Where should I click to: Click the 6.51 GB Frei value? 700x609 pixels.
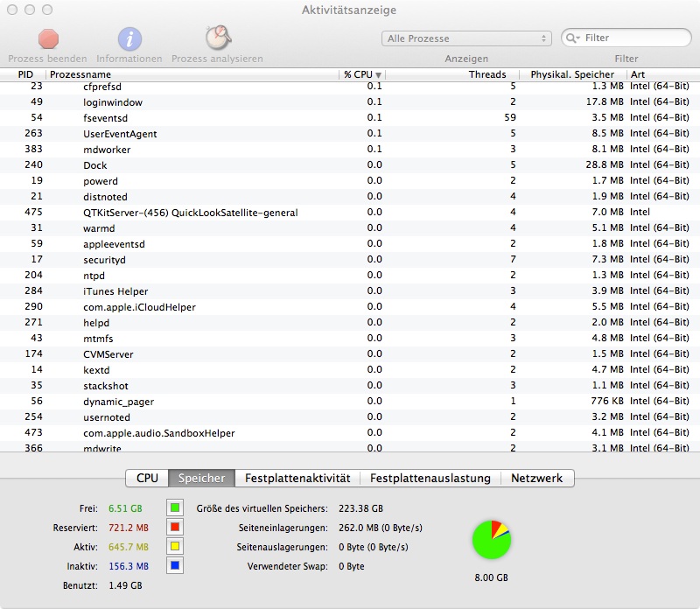click(125, 508)
